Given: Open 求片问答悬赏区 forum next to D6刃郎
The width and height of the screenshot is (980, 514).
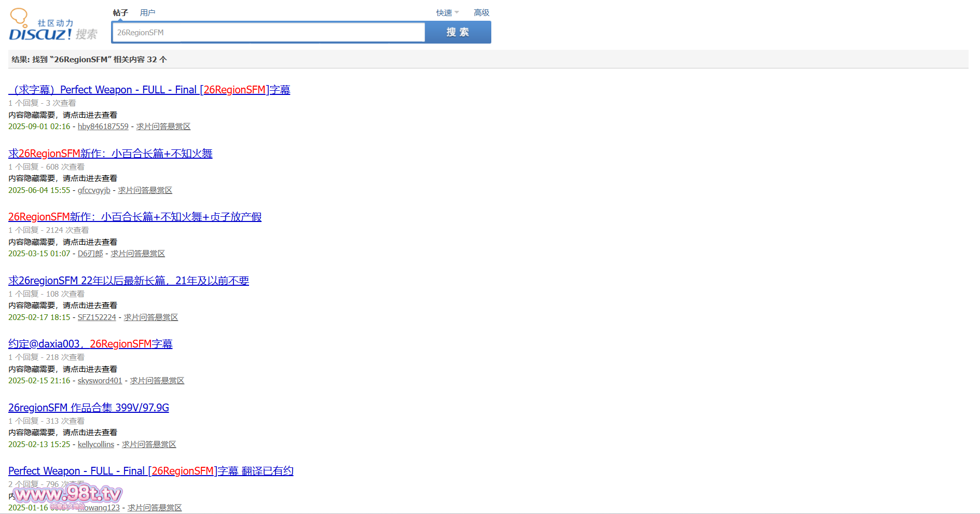Looking at the screenshot, I should (138, 254).
